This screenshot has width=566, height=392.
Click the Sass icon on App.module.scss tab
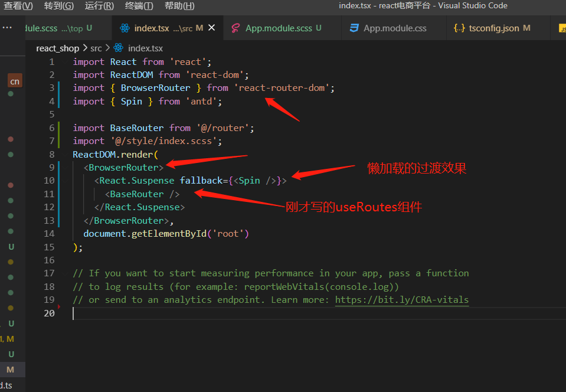[235, 28]
